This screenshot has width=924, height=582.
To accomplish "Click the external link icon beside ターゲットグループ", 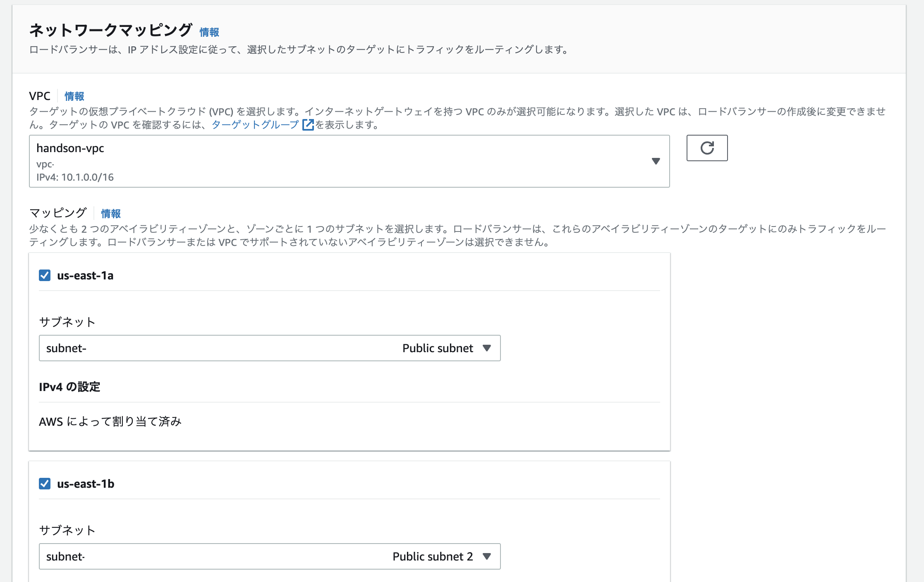I will (308, 124).
